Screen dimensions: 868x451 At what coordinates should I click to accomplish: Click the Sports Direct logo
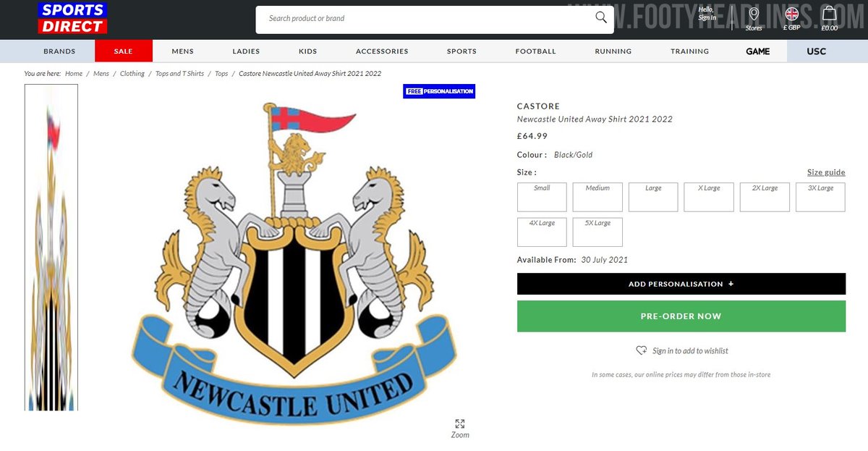coord(72,18)
